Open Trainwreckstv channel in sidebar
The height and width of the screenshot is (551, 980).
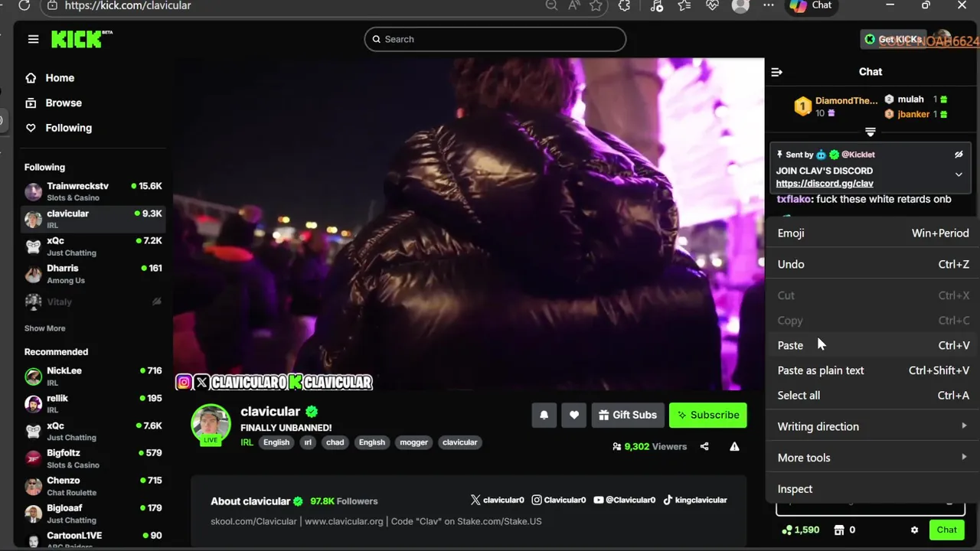coord(93,191)
